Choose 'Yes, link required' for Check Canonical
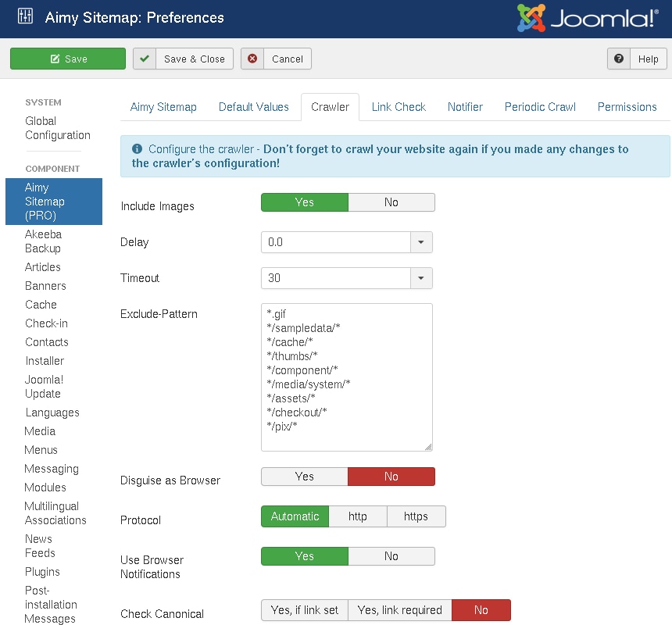This screenshot has width=672, height=625. point(399,610)
